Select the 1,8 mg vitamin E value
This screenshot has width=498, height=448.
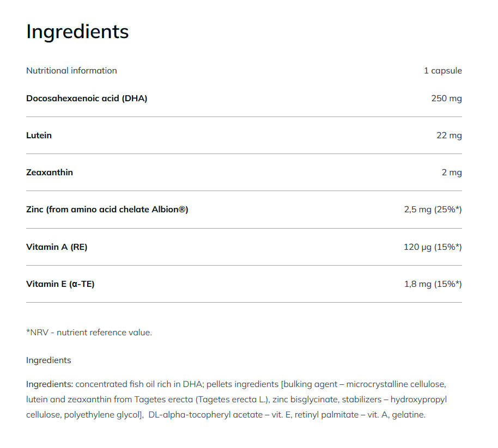point(433,284)
